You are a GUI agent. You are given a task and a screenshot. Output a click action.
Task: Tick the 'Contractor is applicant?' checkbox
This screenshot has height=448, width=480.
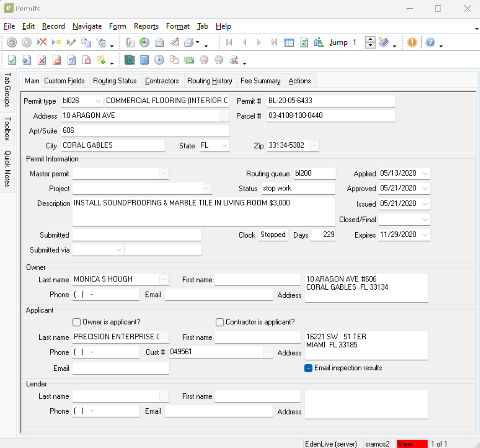[x=220, y=322]
